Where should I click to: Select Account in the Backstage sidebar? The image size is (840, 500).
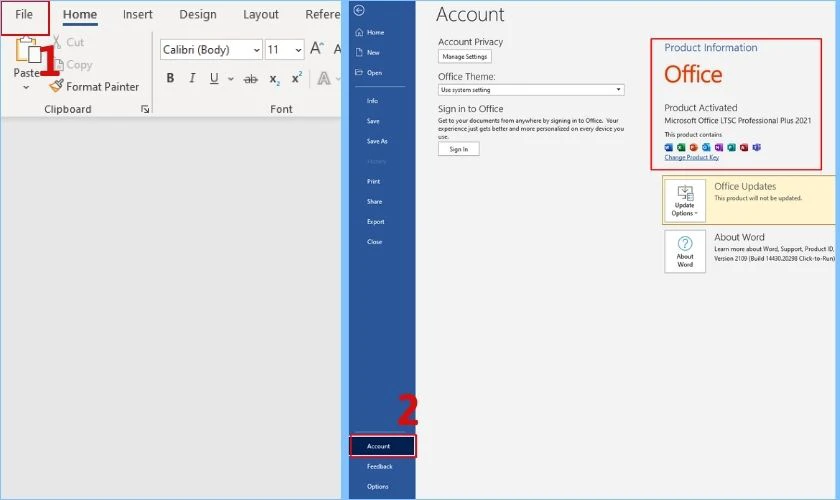(382, 446)
